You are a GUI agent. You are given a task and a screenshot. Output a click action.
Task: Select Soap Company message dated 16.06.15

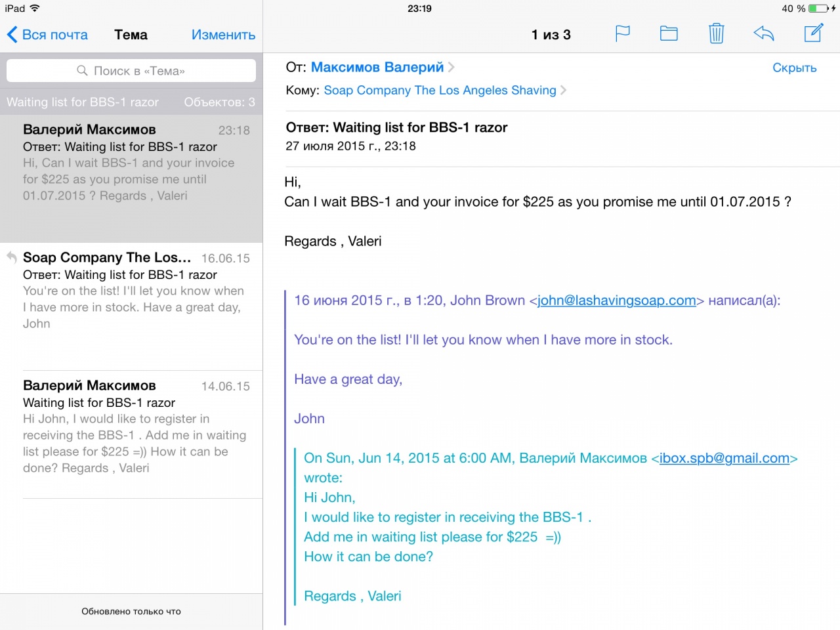[131, 306]
